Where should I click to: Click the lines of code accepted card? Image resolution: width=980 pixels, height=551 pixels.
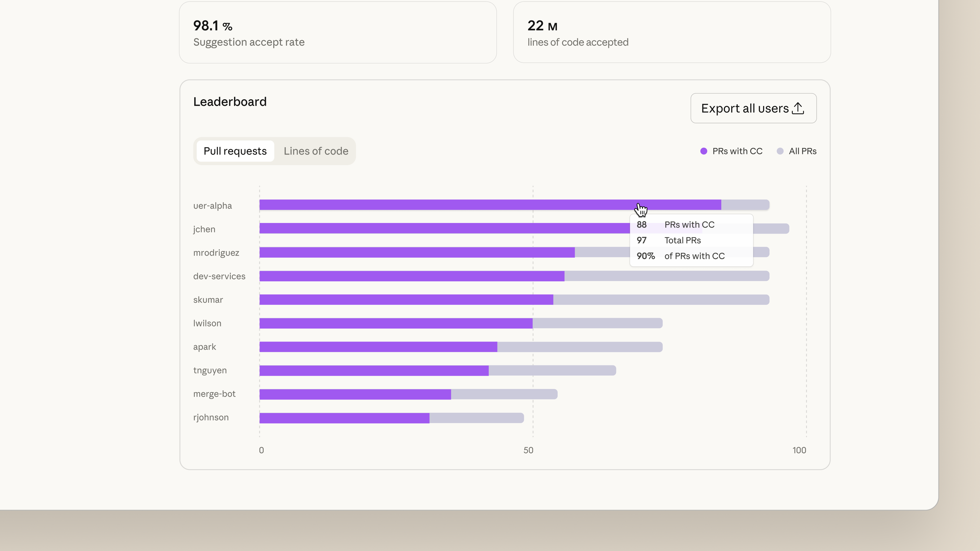point(671,33)
